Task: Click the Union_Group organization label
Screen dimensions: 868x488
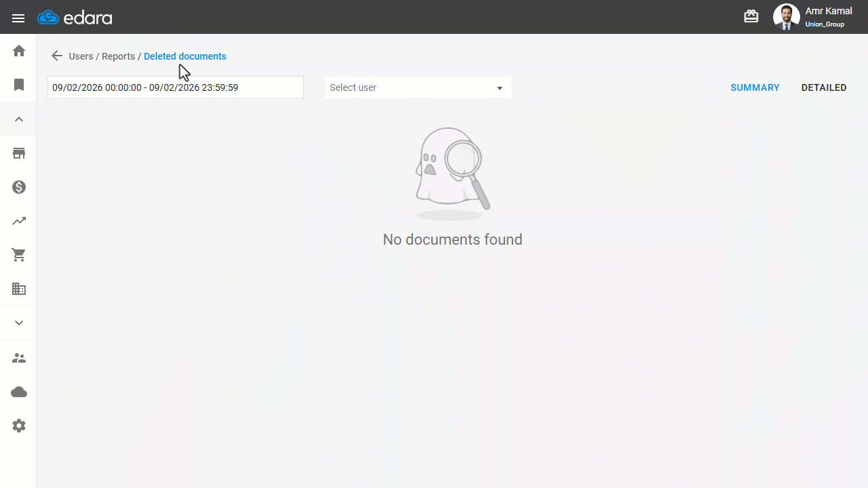Action: [825, 24]
